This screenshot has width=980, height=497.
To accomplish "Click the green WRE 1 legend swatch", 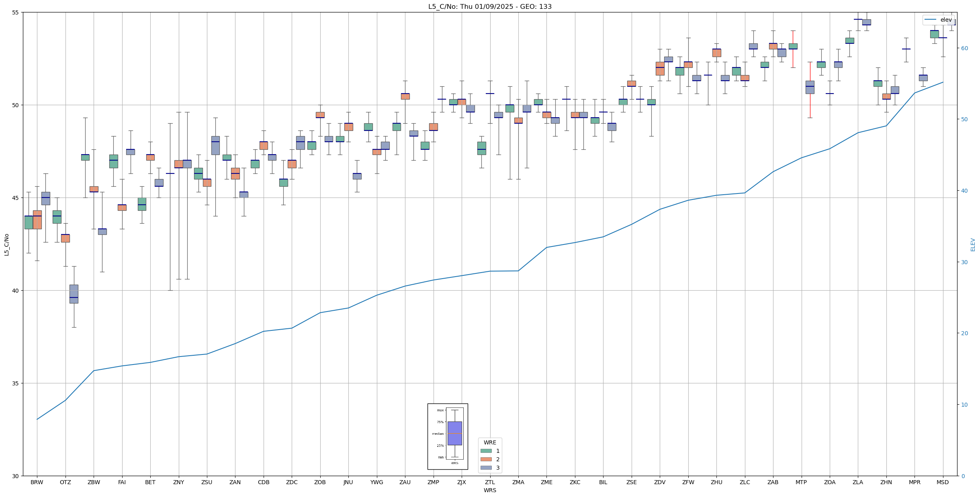I will pos(486,451).
